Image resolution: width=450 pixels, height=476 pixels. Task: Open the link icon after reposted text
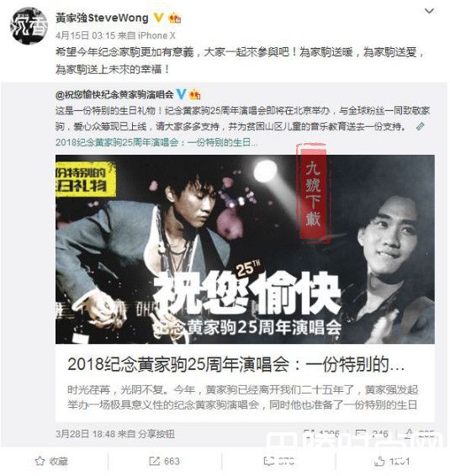[x=421, y=126]
